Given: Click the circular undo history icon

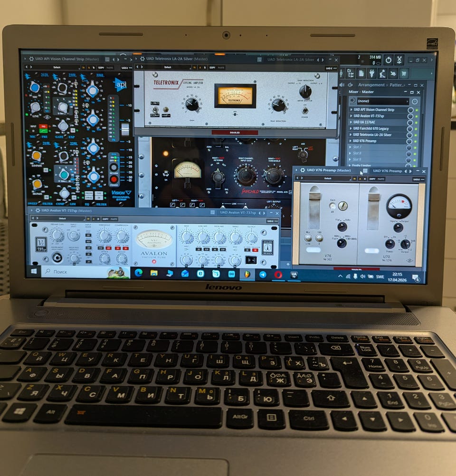Looking at the screenshot, I should pyautogui.click(x=388, y=60).
